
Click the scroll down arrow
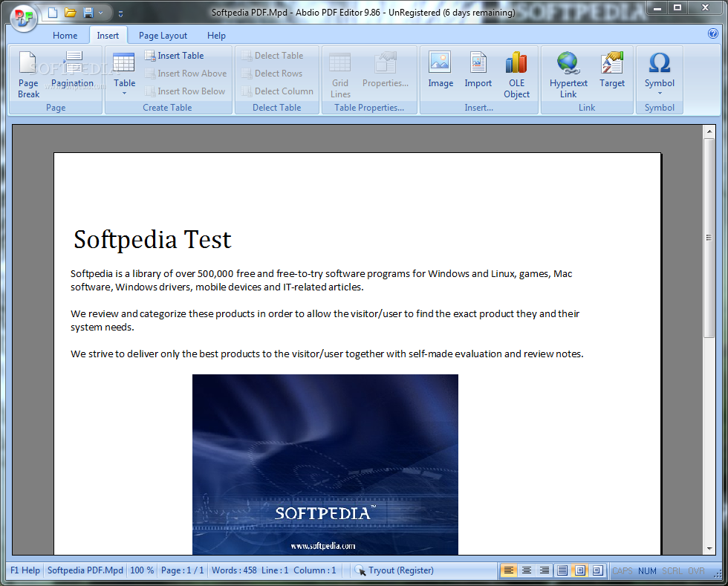coord(709,548)
